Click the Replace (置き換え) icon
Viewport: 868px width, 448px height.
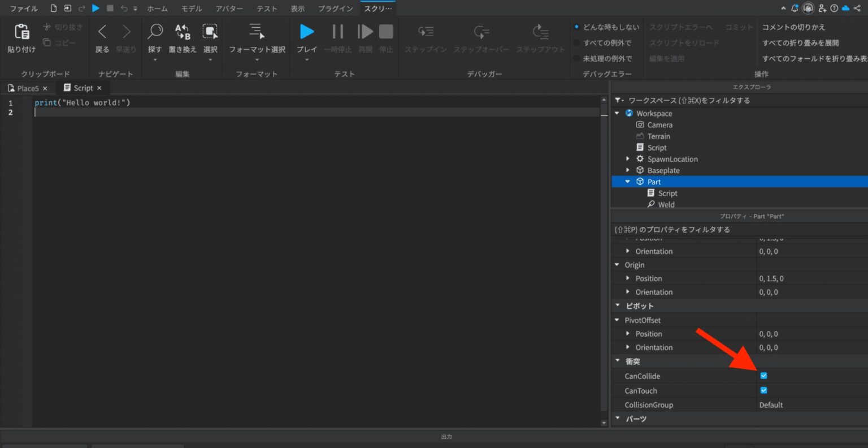point(182,32)
